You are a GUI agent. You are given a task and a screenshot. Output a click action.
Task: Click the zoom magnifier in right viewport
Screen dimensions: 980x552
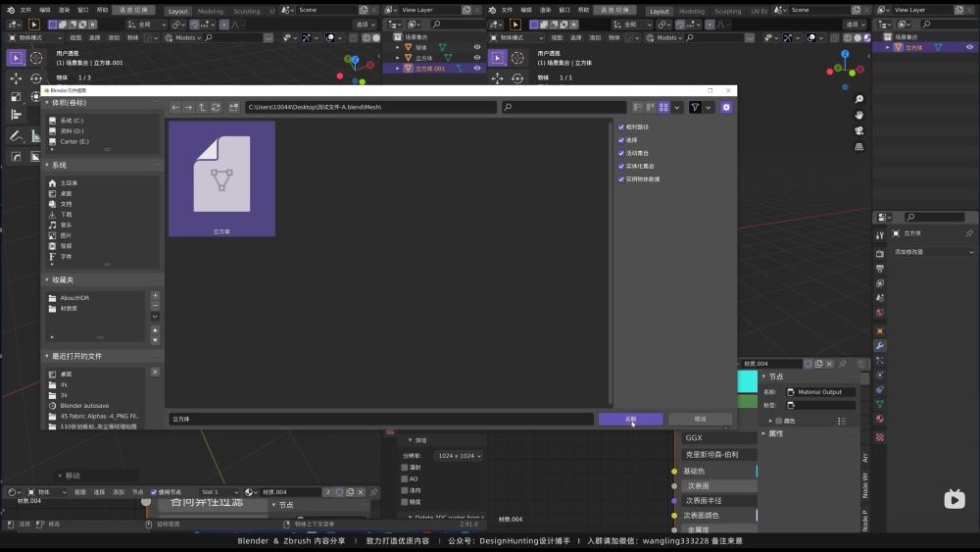[859, 99]
